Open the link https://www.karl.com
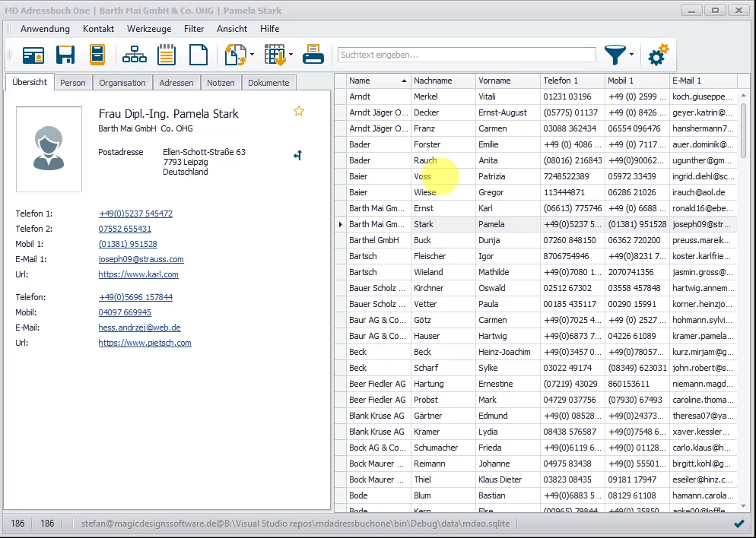The width and height of the screenshot is (756, 538). pyautogui.click(x=138, y=274)
